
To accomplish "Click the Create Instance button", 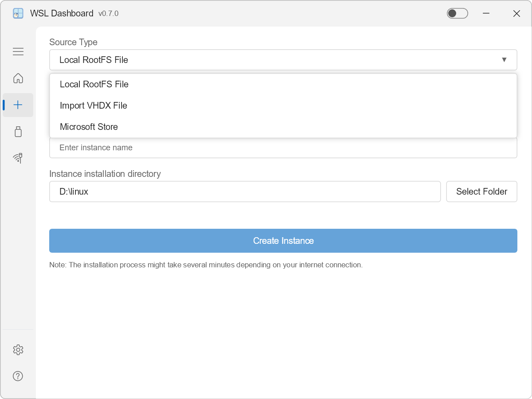I will click(283, 241).
